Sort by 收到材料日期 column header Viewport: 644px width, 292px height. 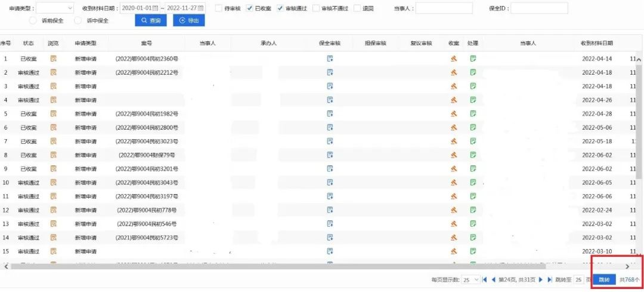point(596,44)
